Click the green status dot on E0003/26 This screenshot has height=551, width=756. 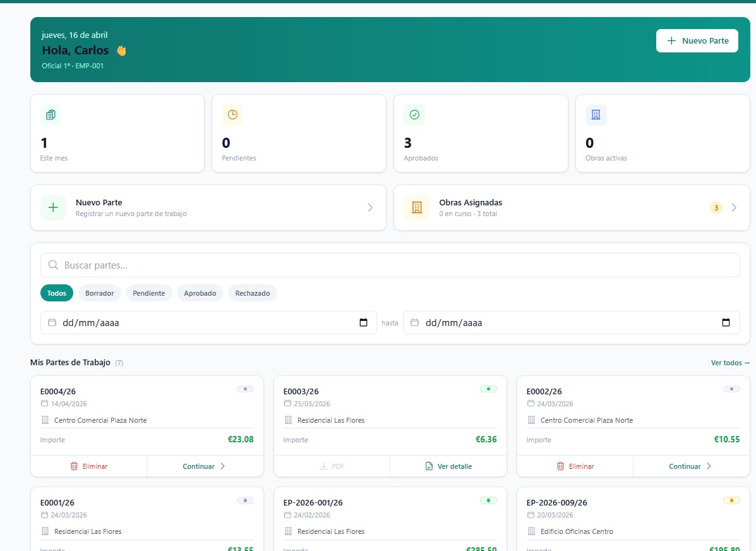click(x=488, y=389)
